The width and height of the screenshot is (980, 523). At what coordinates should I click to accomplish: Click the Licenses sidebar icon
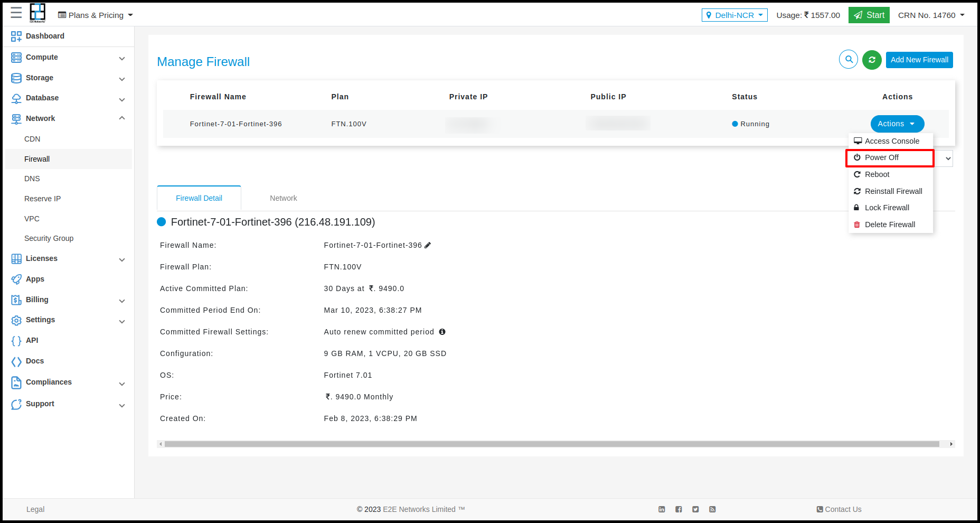pyautogui.click(x=16, y=258)
